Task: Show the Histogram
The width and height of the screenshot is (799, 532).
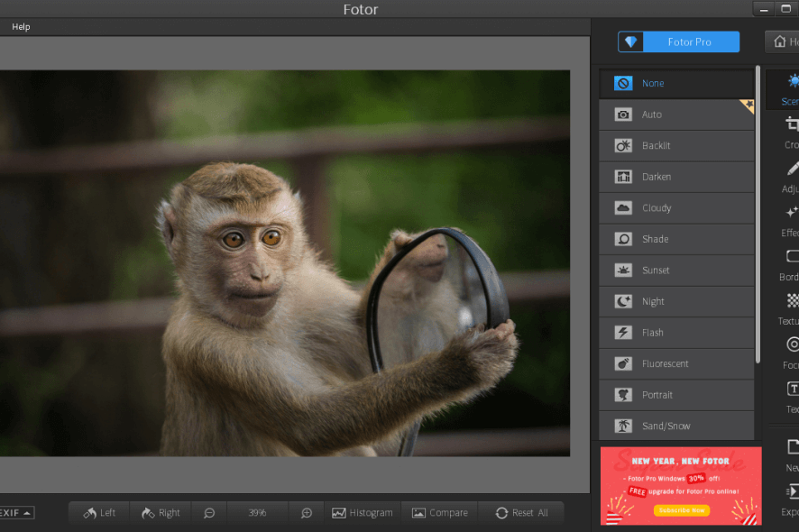Action: (363, 513)
